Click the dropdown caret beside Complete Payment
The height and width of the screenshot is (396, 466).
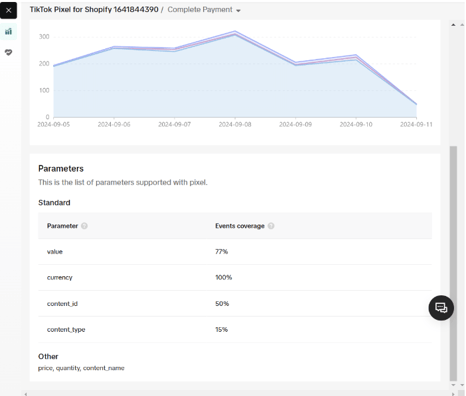(x=238, y=11)
